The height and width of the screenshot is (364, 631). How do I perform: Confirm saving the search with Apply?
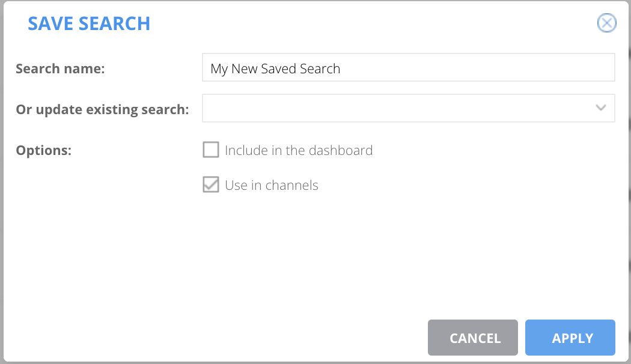(570, 338)
